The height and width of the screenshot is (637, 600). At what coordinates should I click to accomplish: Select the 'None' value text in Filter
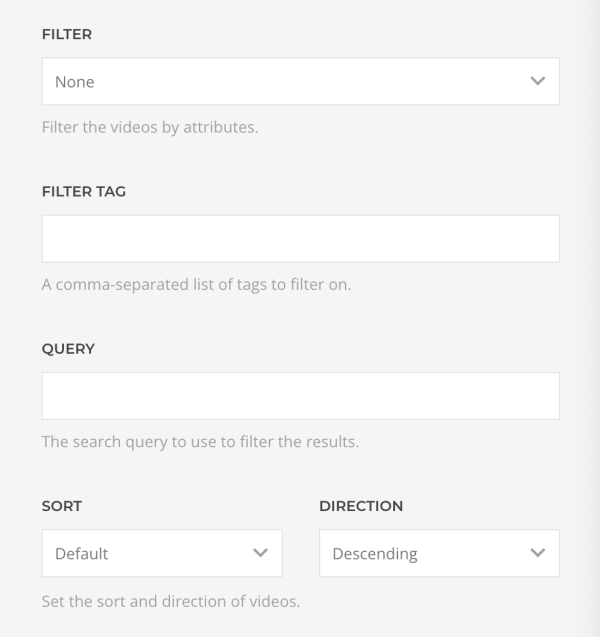75,82
